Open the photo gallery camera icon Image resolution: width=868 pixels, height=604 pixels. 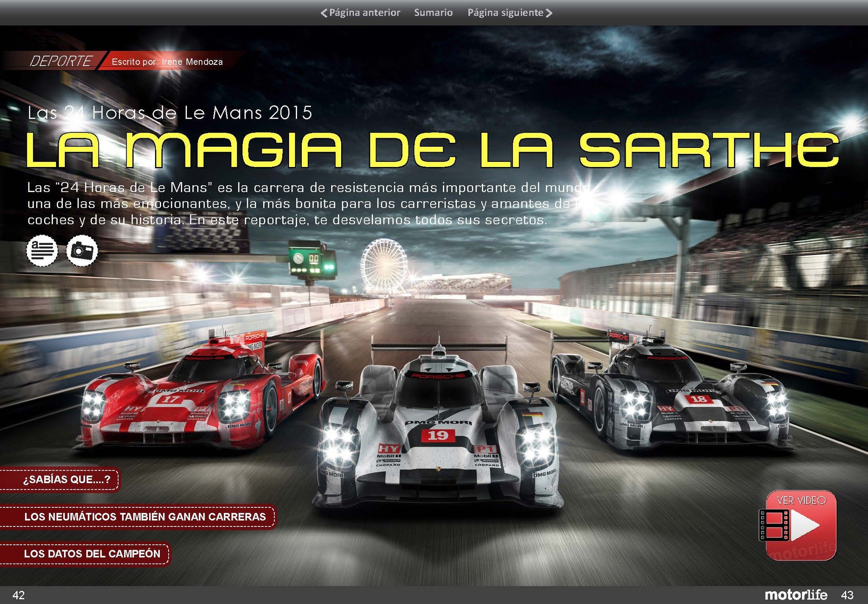[82, 251]
